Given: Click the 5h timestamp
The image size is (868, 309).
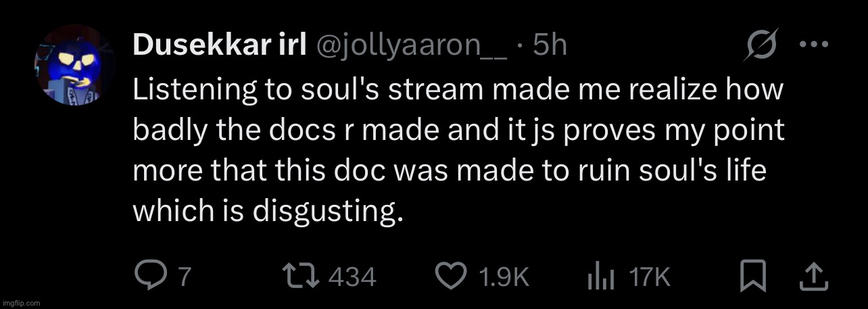Looking at the screenshot, I should click(x=549, y=45).
